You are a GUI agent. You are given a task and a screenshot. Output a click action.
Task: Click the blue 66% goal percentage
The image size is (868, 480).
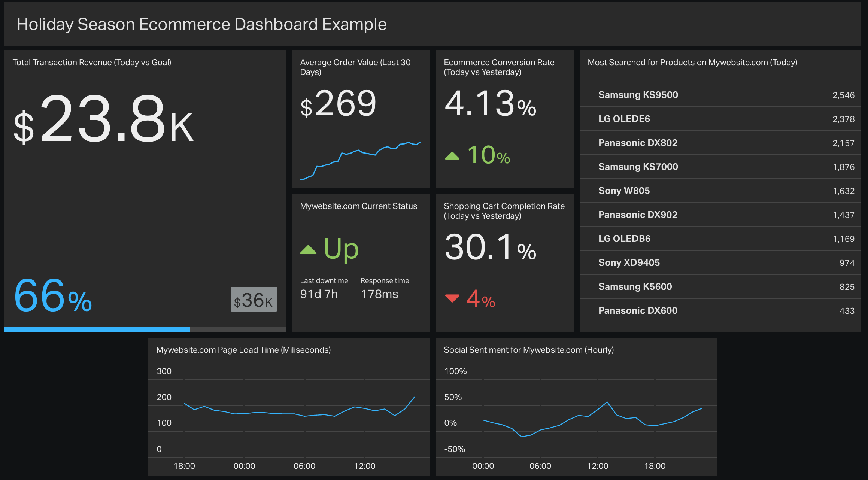pos(53,295)
